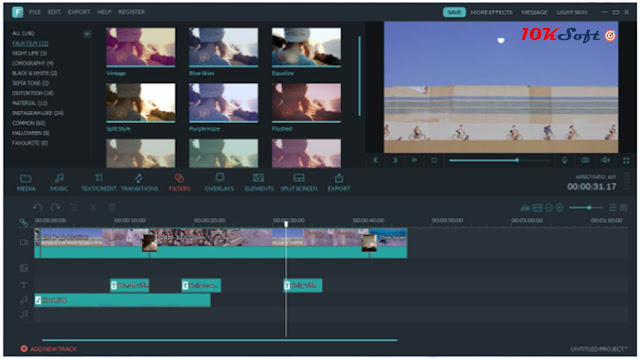Screen dimensions: 640x360
Task: Click the video track camera icon
Action: pyautogui.click(x=24, y=242)
